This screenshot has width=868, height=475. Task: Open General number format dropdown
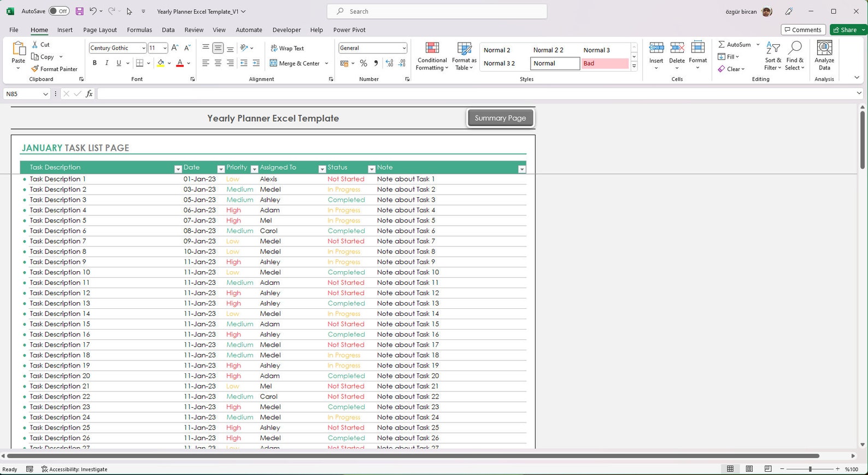coord(404,48)
